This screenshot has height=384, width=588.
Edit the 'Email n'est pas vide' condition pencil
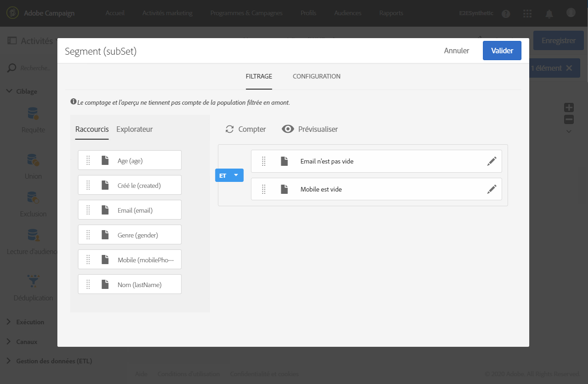492,161
